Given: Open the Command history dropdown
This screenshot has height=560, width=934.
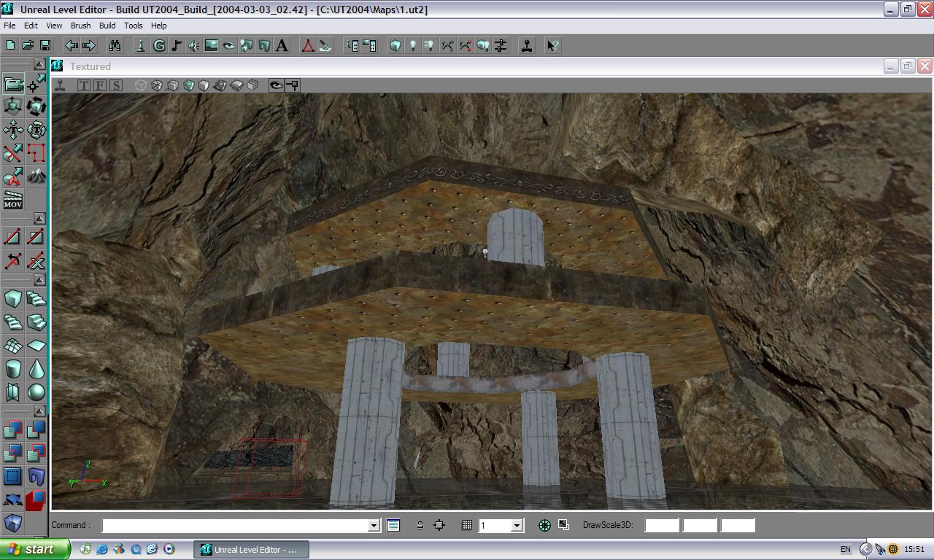Looking at the screenshot, I should [x=374, y=526].
